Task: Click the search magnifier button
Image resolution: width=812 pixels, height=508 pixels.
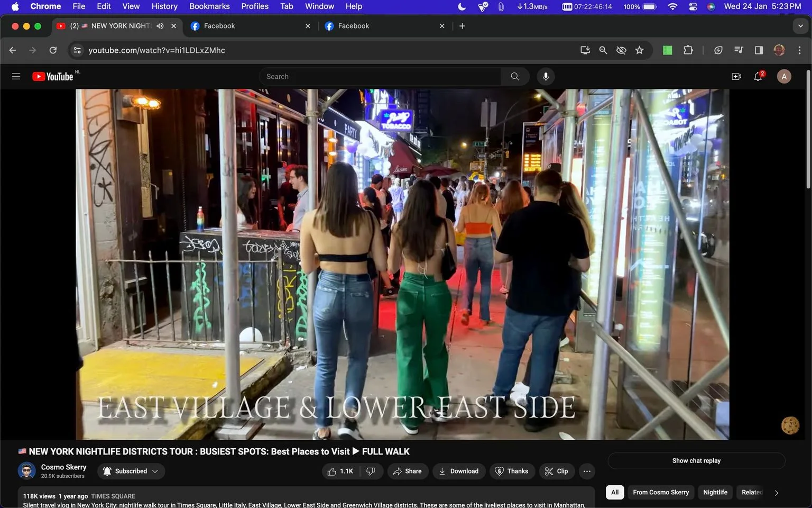Action: pos(515,77)
